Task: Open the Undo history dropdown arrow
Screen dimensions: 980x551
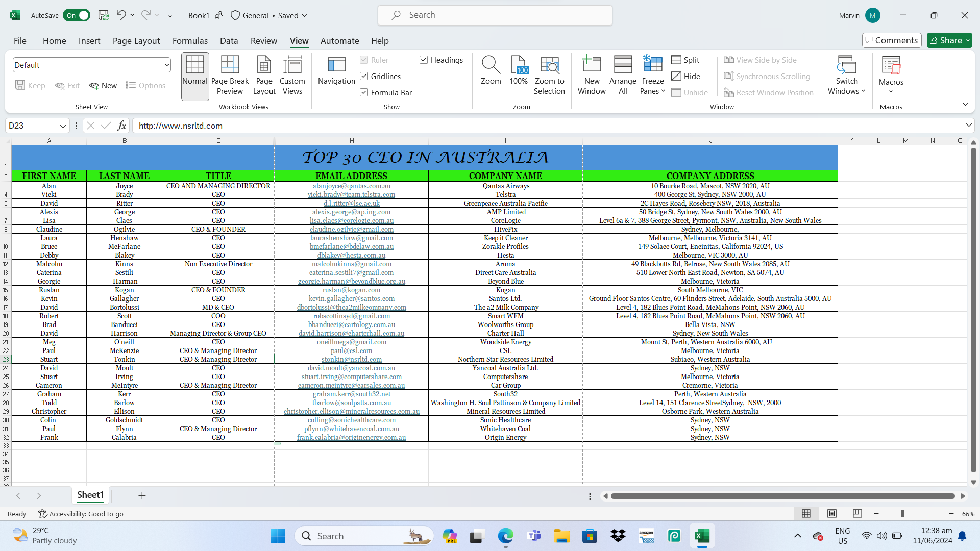Action: click(133, 15)
